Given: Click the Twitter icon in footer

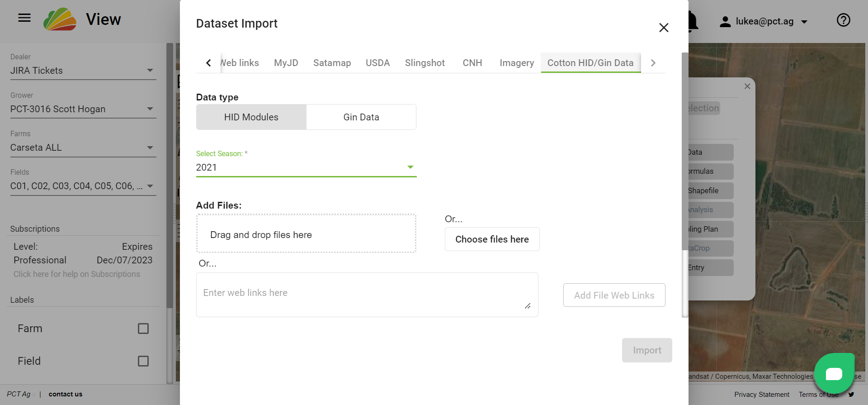Looking at the screenshot, I should click(851, 394).
